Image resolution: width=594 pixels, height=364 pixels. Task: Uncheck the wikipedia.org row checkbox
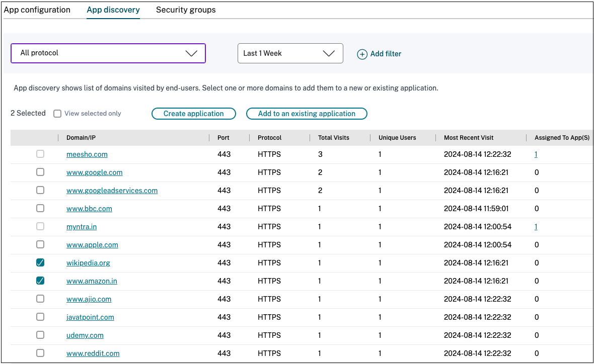point(40,262)
